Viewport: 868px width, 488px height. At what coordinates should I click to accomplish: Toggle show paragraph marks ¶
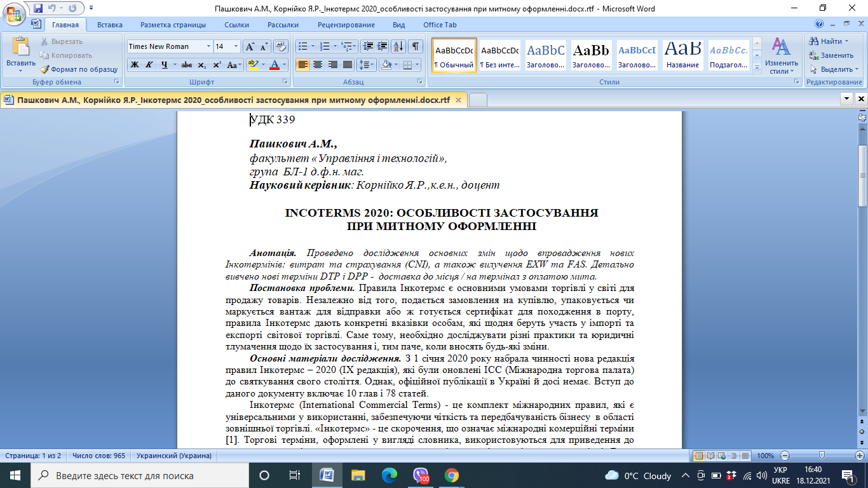416,46
